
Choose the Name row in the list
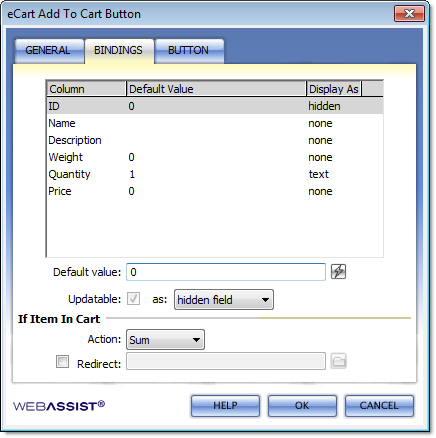click(x=215, y=123)
